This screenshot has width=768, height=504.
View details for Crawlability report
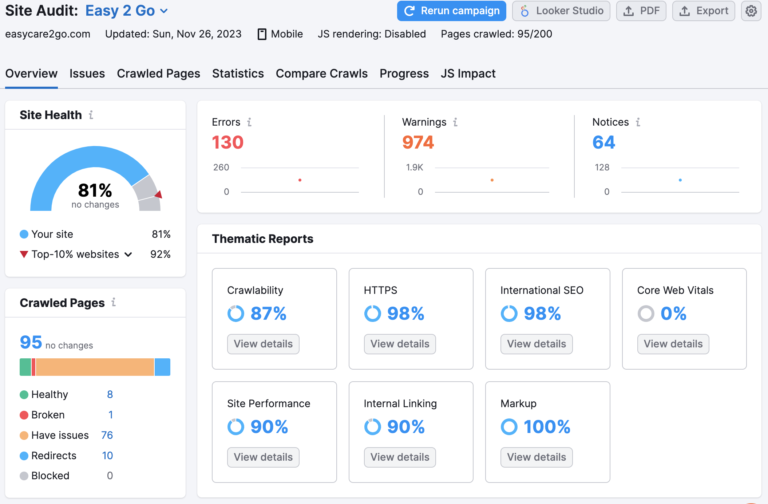(x=263, y=344)
